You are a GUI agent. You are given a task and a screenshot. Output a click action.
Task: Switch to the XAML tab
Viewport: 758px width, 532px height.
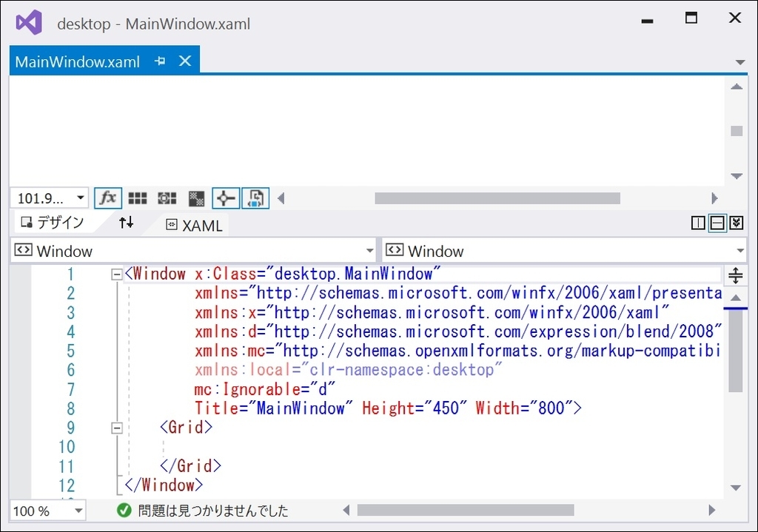tap(195, 225)
